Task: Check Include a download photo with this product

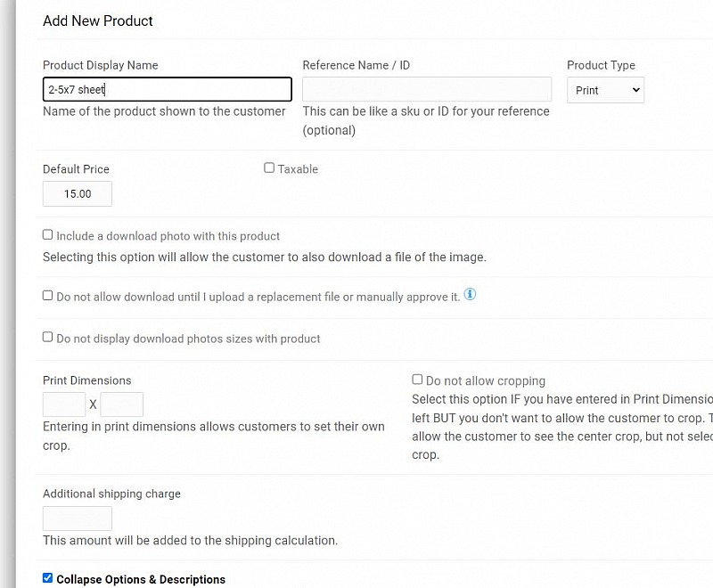Action: 48,234
